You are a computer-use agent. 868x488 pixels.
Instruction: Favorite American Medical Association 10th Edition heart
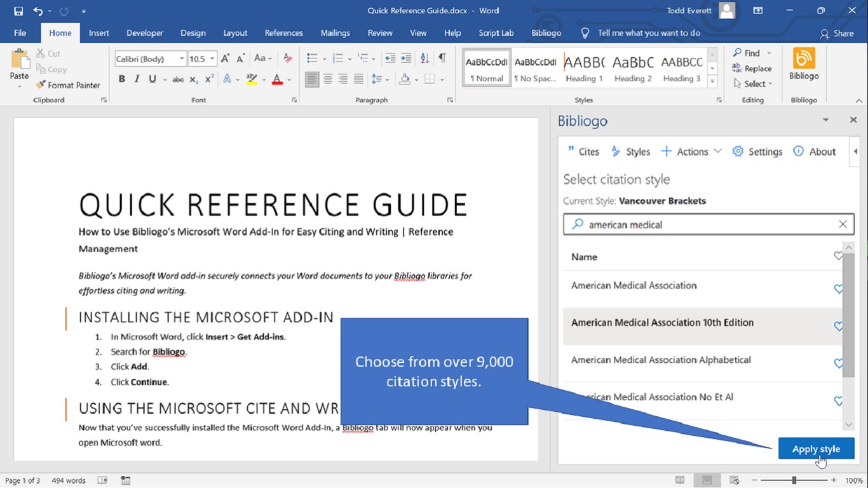[x=838, y=326]
